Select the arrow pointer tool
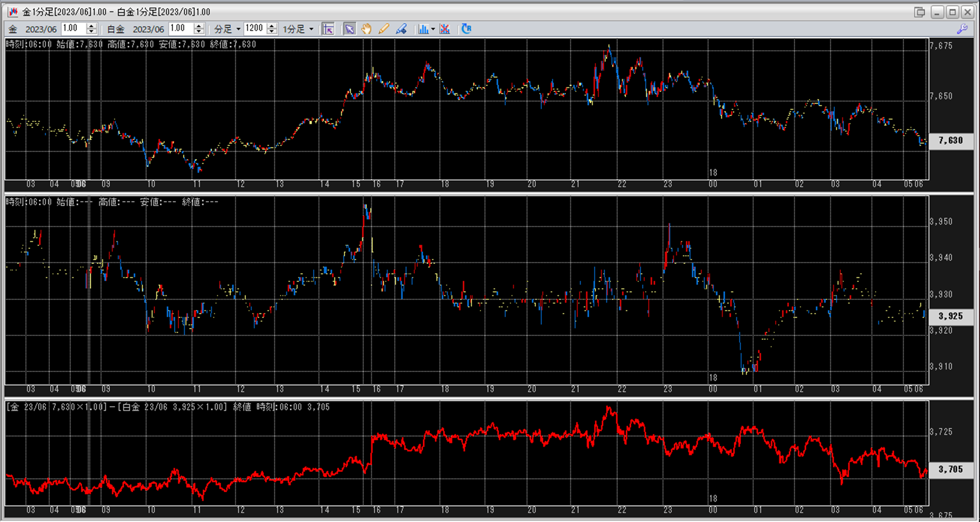This screenshot has height=522, width=980. [350, 29]
